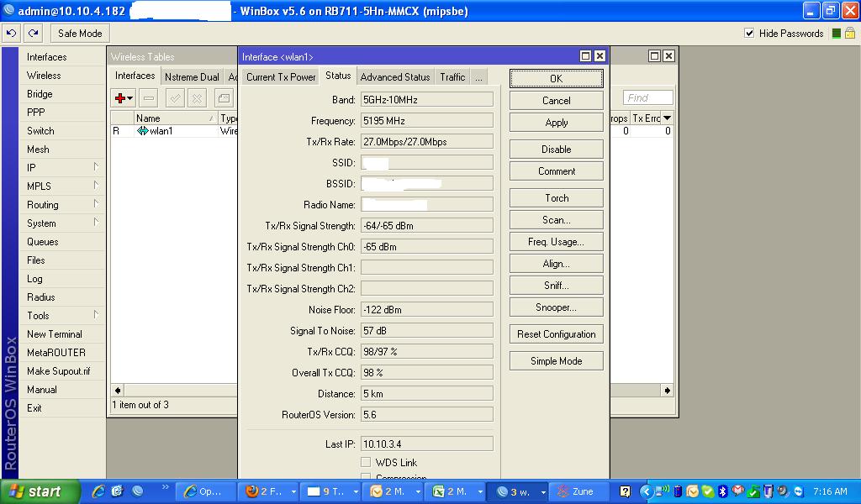The height and width of the screenshot is (504, 861).
Task: Click the remove (minus) icon in Wireless Tables
Action: point(148,98)
